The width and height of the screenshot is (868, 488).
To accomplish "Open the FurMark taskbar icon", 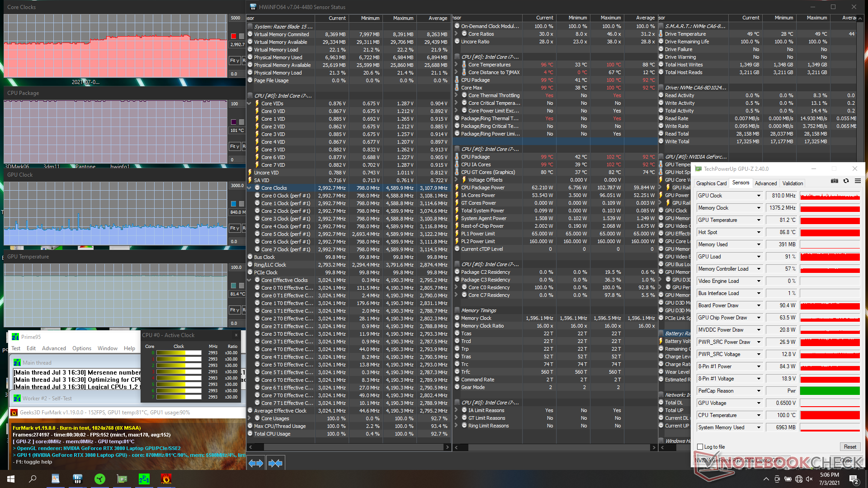I will tap(166, 479).
